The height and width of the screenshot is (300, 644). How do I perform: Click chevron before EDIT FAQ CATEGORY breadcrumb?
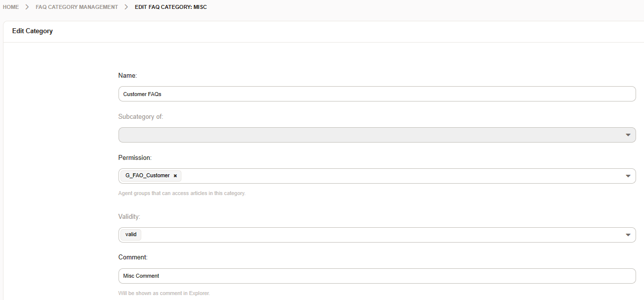[126, 7]
